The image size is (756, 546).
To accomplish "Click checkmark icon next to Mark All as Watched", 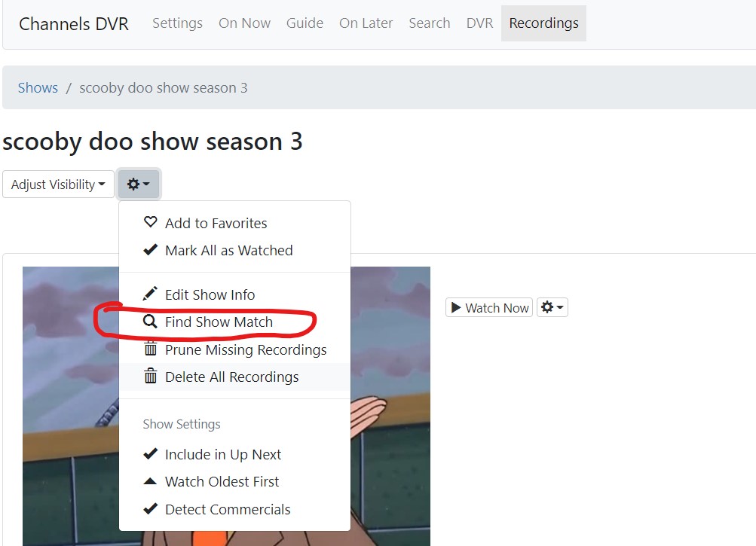I will (151, 249).
